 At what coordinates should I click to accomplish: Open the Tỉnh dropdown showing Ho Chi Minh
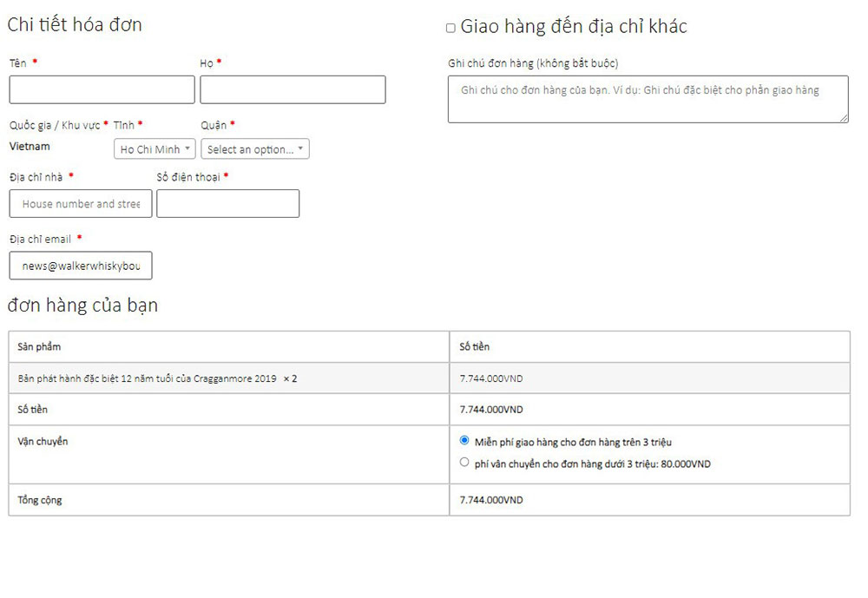point(155,149)
